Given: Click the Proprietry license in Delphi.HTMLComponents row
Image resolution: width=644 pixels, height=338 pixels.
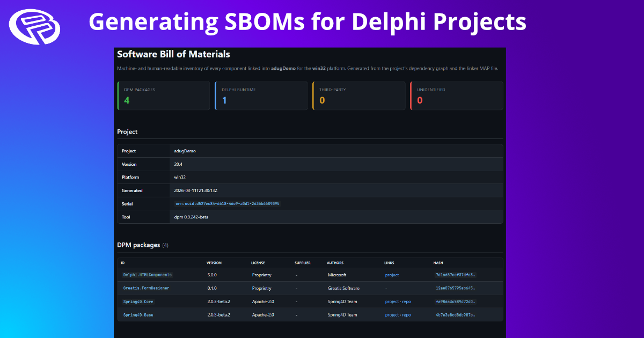Looking at the screenshot, I should [x=261, y=275].
